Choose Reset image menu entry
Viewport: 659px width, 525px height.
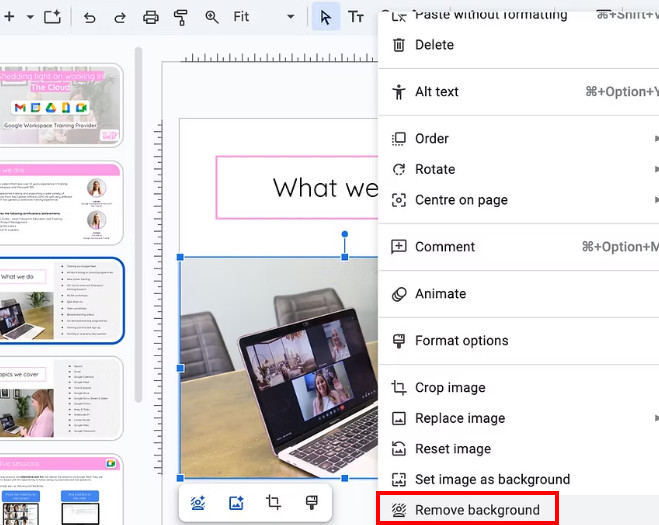click(x=518, y=448)
